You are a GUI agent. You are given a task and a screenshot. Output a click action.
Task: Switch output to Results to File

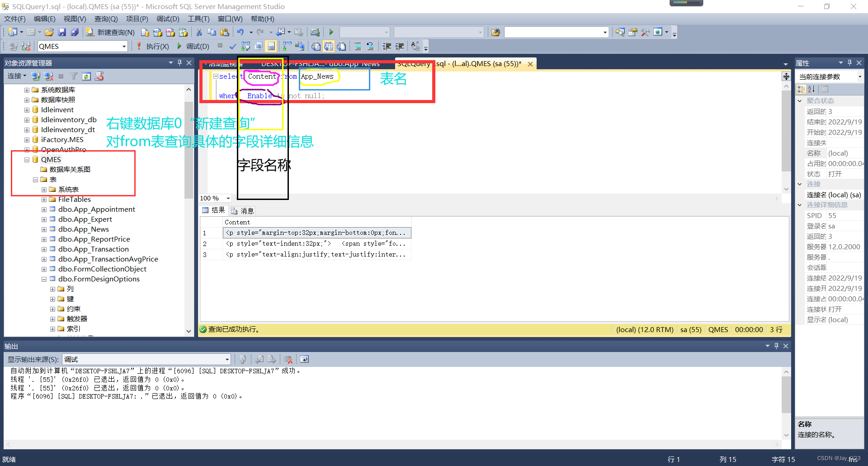pos(341,46)
